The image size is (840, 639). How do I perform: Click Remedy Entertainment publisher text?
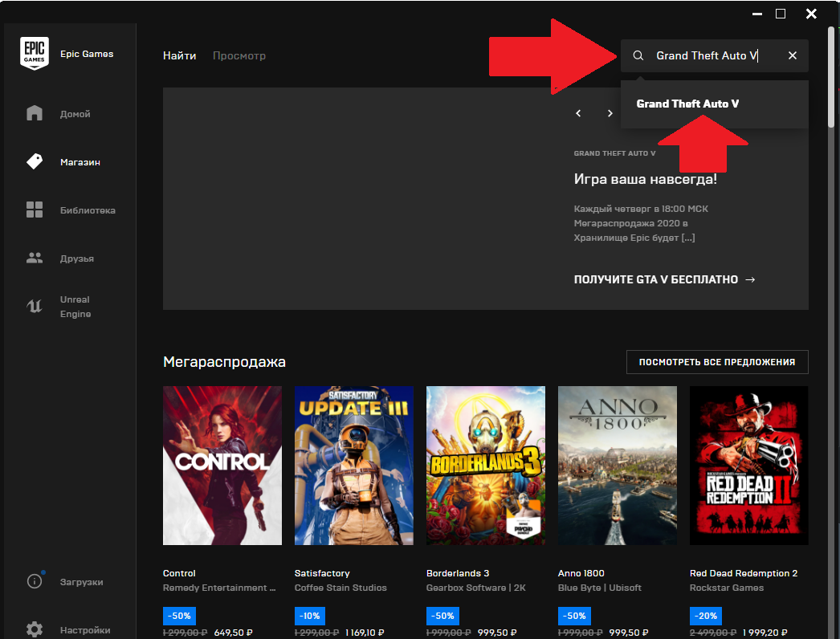(x=220, y=588)
